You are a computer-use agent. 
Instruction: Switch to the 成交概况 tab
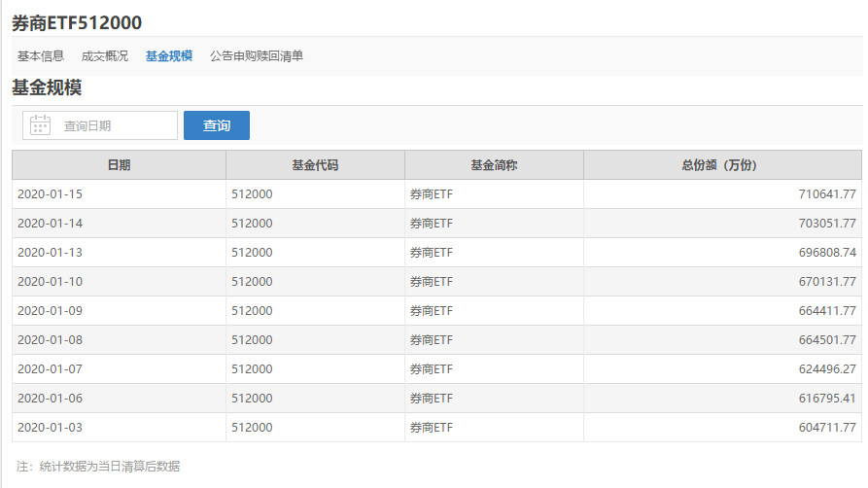(x=105, y=56)
